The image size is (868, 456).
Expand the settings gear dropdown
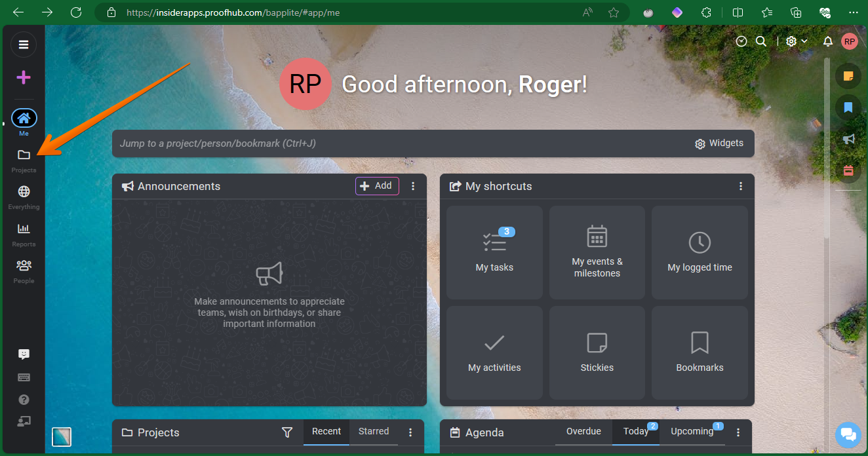797,41
